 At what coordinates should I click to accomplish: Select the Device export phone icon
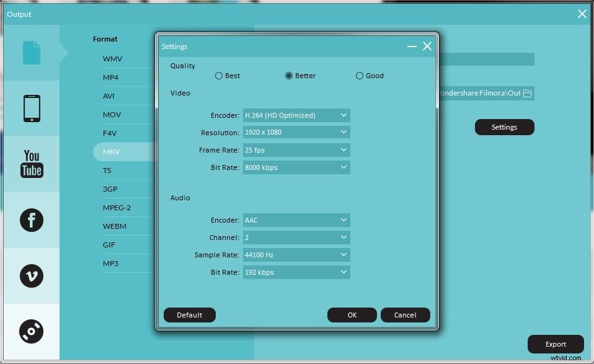coord(31,109)
